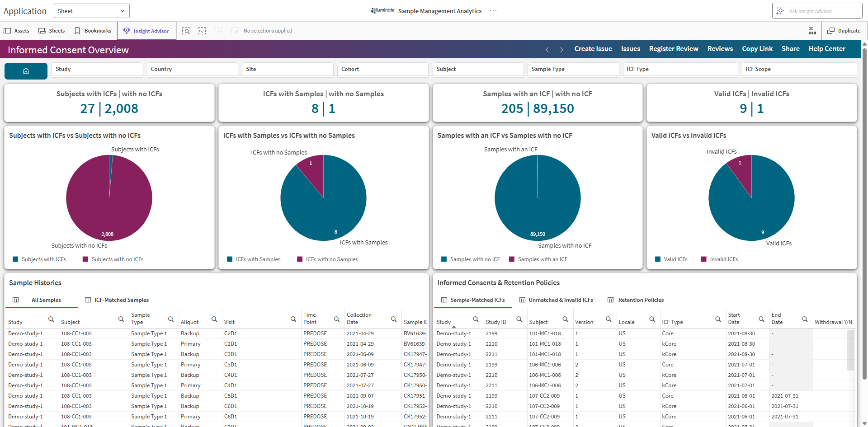Open the Help Center
Viewport: 868px width, 427px height.
point(827,49)
